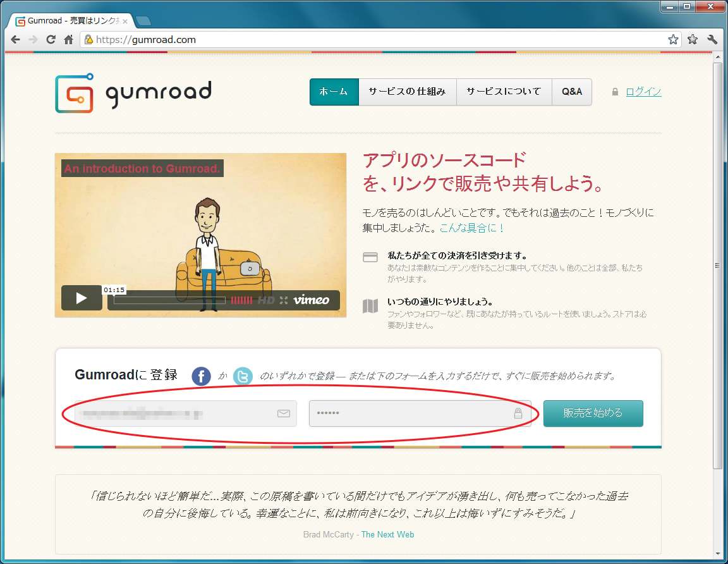
Task: Bookmark page with the star icon
Action: [673, 39]
